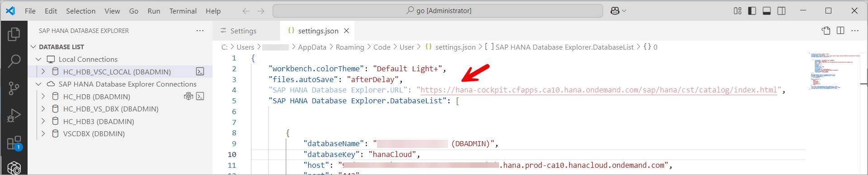868x175 pixels.
Task: Open the Run and Debug view
Action: click(x=14, y=115)
